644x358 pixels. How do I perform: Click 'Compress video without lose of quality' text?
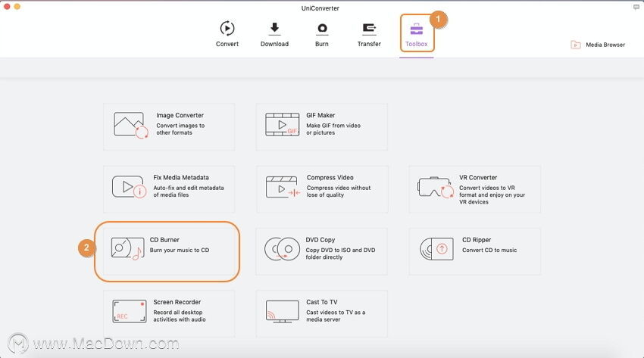pos(339,191)
